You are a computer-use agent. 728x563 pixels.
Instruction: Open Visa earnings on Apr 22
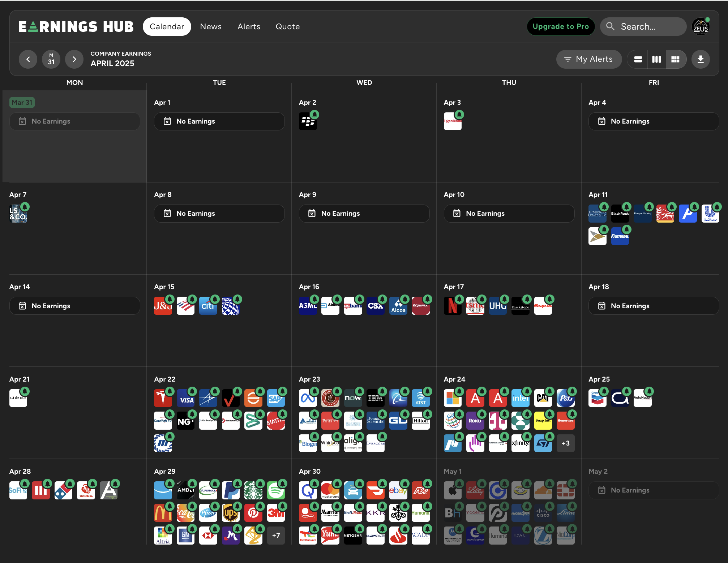[186, 398]
